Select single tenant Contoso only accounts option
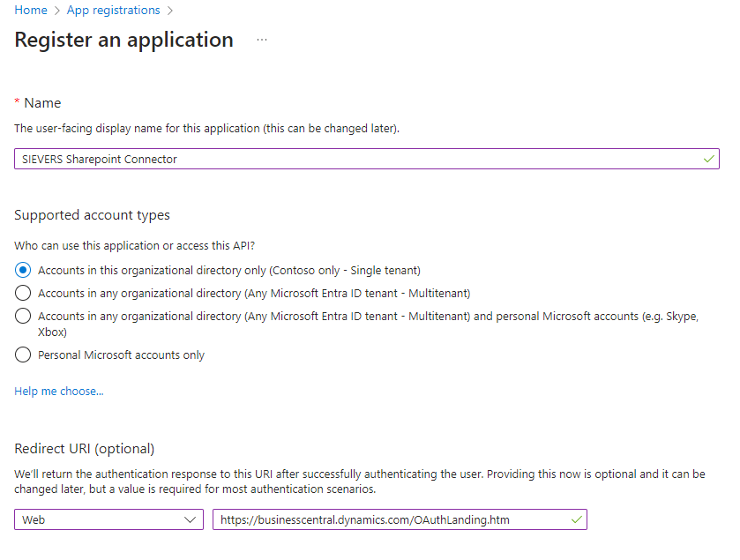Screen dimensions: 740x560 [22, 270]
